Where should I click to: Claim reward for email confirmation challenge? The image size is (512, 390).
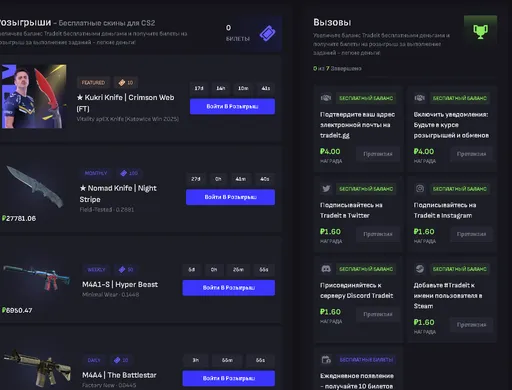(x=378, y=154)
